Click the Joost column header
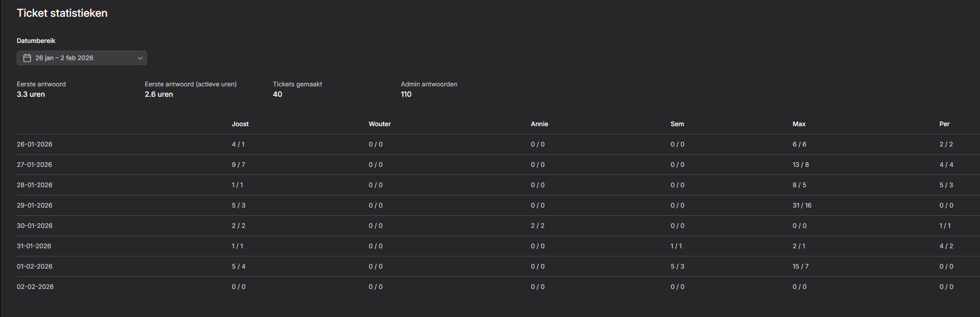The width and height of the screenshot is (980, 317). 240,124
